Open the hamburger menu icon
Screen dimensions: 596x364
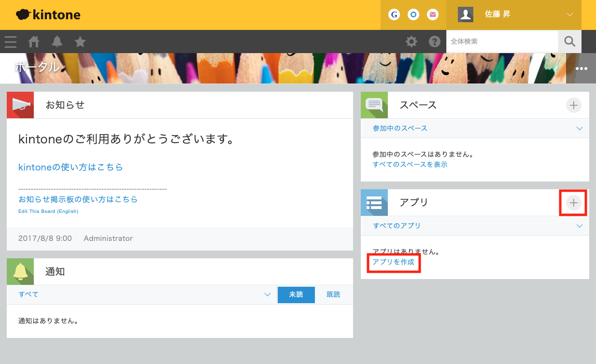(x=11, y=42)
